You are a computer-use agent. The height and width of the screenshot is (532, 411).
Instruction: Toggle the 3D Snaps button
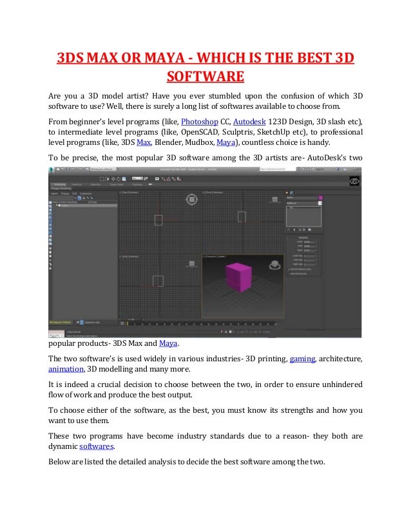[164, 179]
